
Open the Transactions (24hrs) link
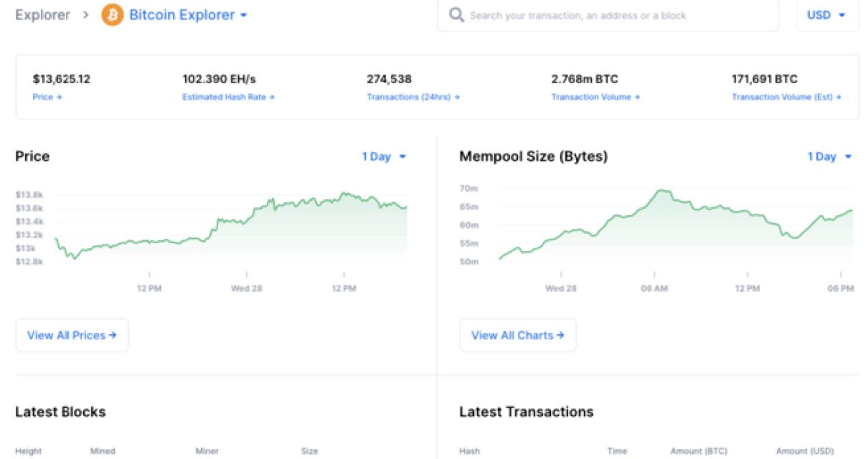[x=412, y=97]
